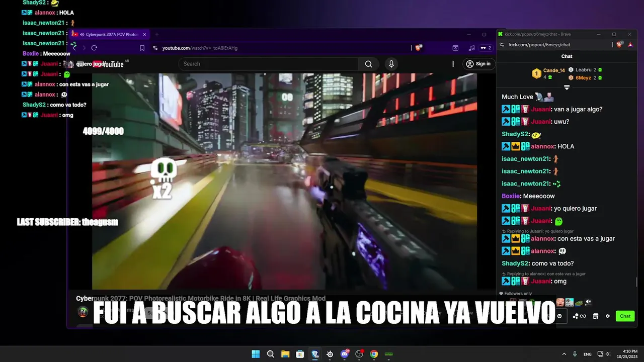This screenshot has width=644, height=362.
Task: Click the tray microphone indicator
Action: [x=575, y=354]
